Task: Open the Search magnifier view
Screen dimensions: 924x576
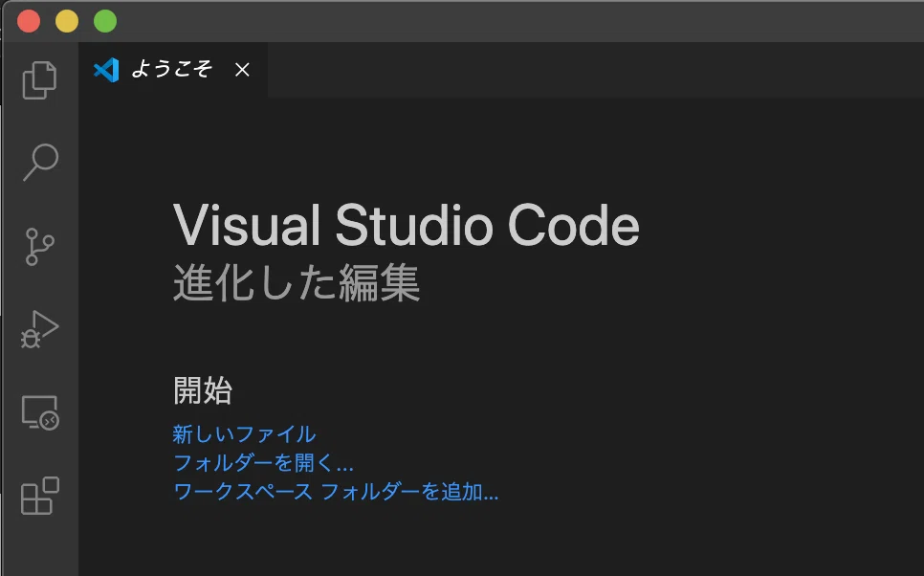Action: pyautogui.click(x=40, y=162)
